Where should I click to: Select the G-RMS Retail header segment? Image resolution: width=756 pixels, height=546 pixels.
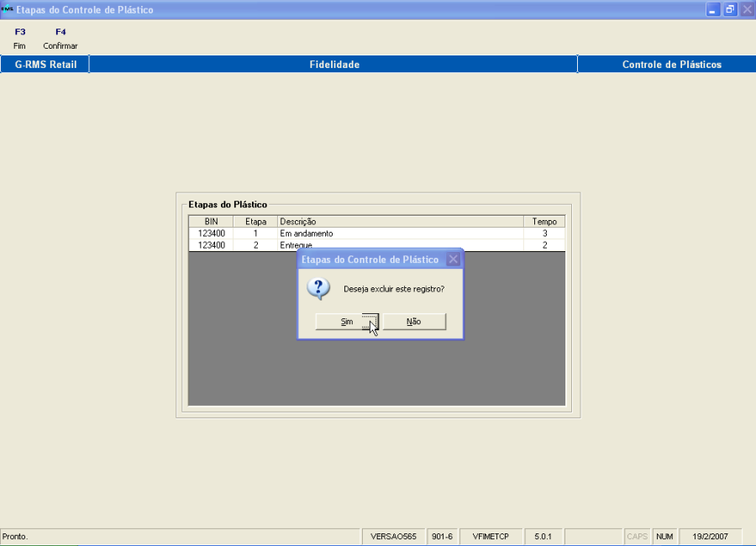click(x=45, y=65)
